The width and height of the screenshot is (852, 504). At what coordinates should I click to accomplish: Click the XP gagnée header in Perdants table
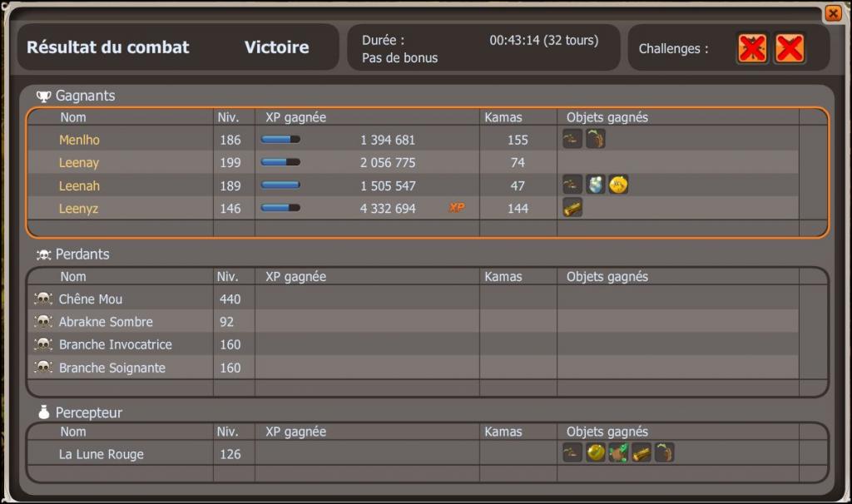pos(295,277)
